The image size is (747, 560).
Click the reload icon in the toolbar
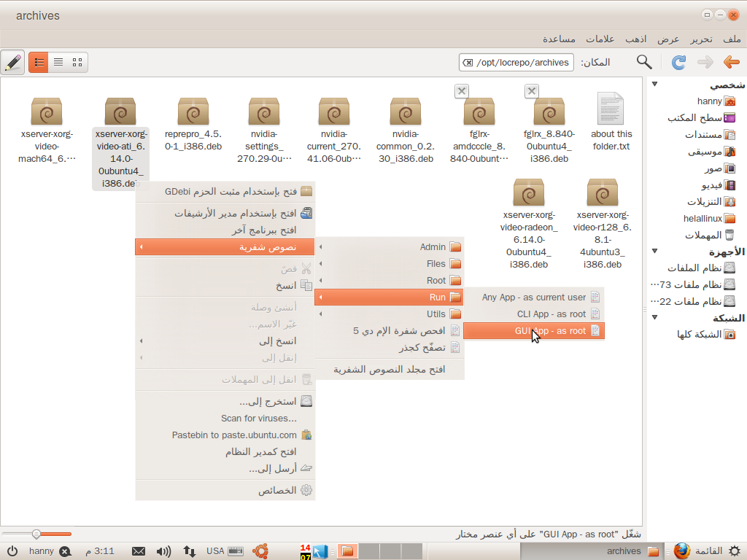coord(678,63)
